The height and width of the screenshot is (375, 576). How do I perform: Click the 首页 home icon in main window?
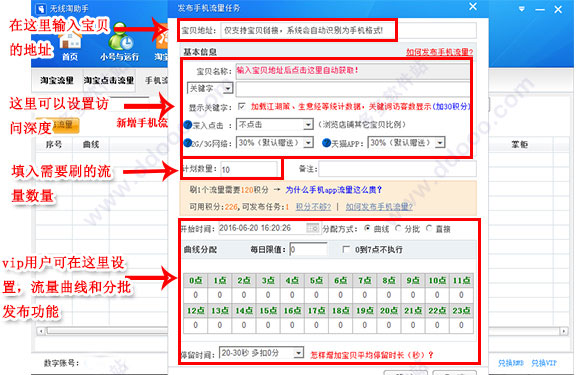(x=70, y=41)
